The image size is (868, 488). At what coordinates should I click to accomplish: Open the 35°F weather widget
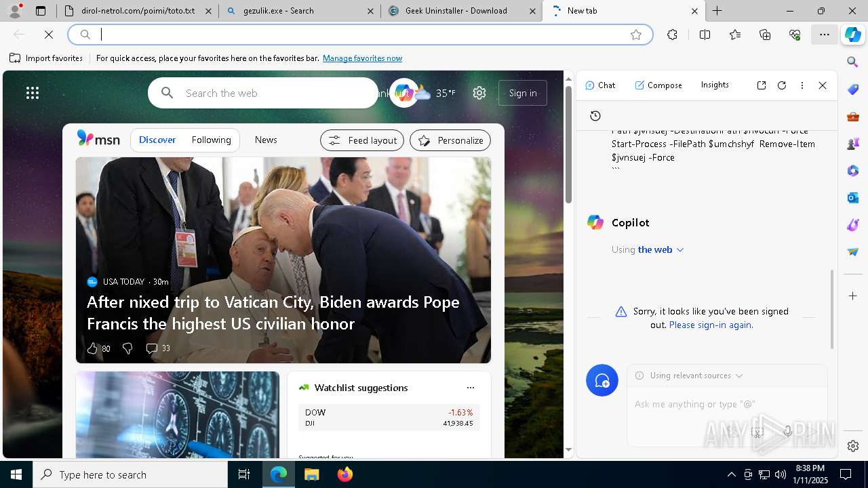[435, 93]
